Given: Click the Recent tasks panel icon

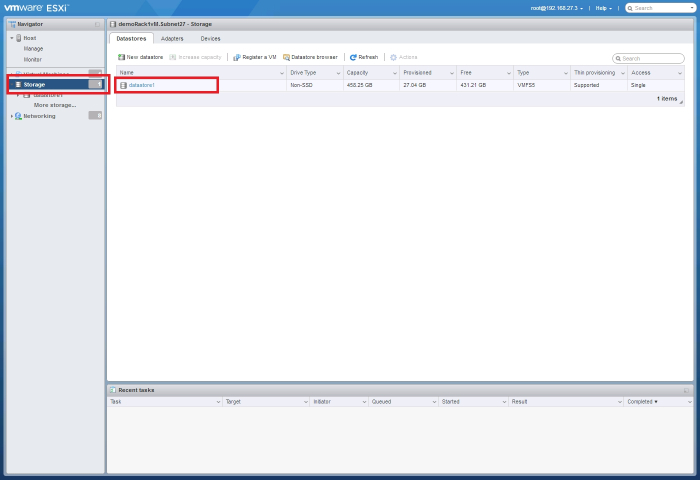Looking at the screenshot, I should click(112, 390).
